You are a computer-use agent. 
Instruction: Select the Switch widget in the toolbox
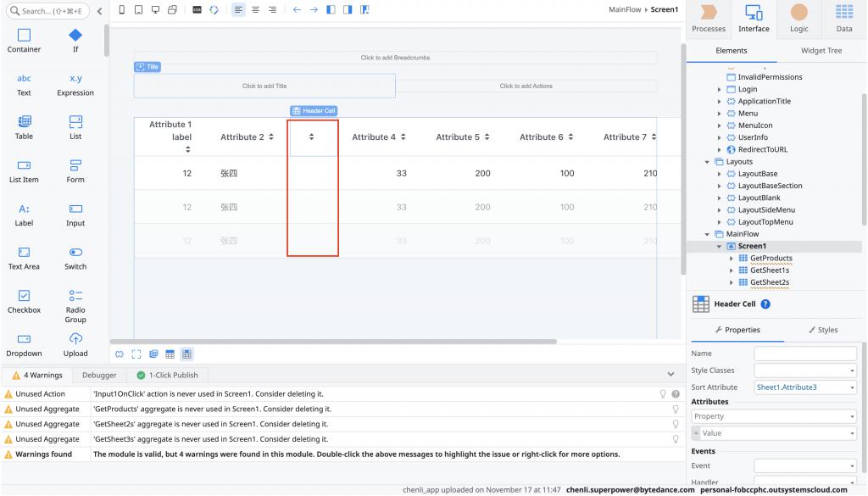(x=75, y=258)
